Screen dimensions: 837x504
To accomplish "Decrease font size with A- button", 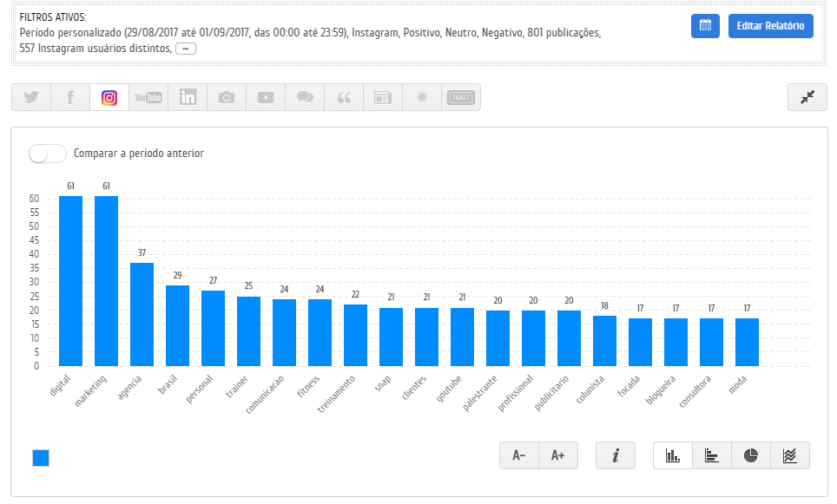I will coord(519,455).
